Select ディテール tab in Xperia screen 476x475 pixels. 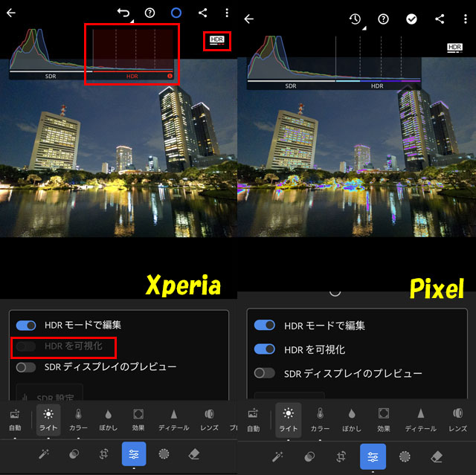(x=173, y=420)
